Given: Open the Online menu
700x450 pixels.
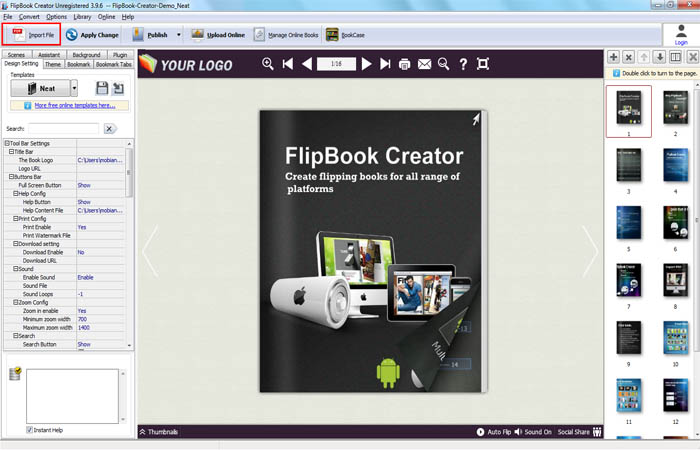Looking at the screenshot, I should coord(106,17).
